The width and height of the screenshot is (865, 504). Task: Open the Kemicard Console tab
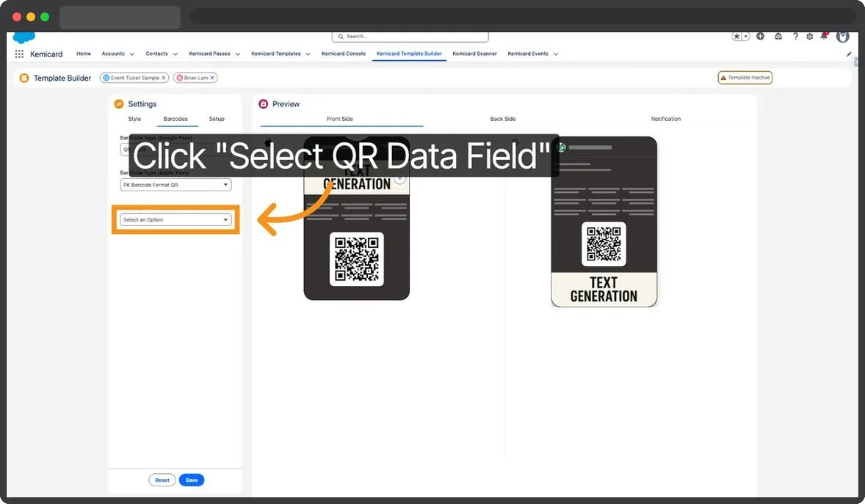click(x=344, y=54)
